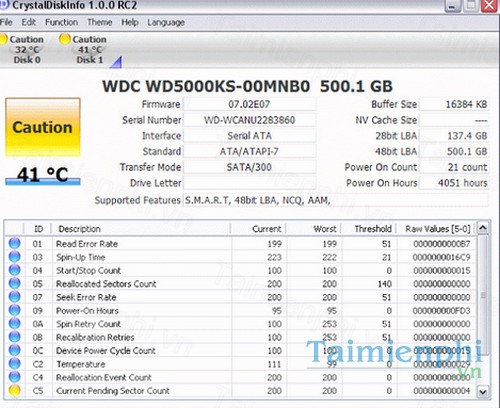Close the CrystalDiskInfo window

[x=489, y=6]
